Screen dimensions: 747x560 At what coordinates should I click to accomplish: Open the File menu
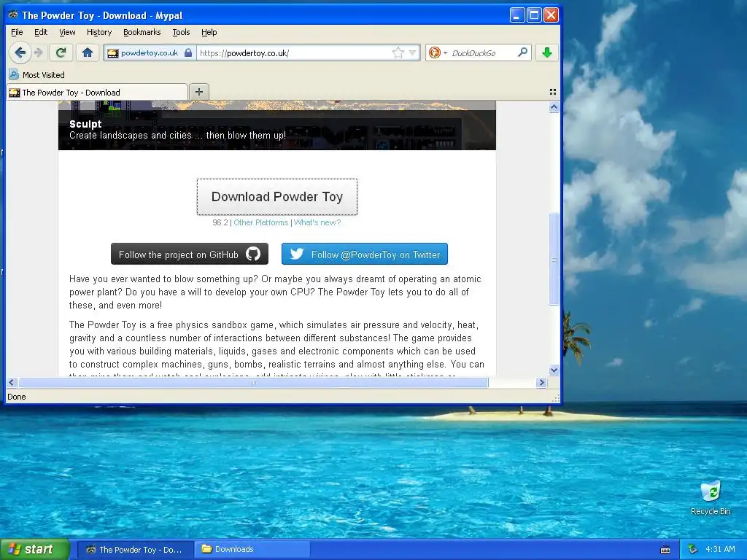click(x=17, y=32)
